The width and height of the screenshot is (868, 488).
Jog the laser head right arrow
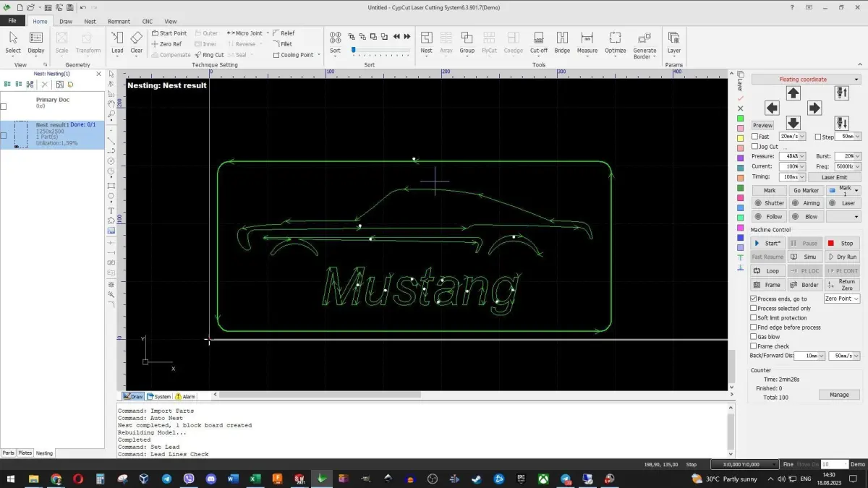pyautogui.click(x=814, y=108)
